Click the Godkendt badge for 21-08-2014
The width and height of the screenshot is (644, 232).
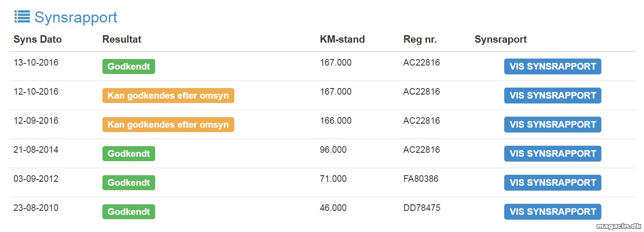(129, 154)
